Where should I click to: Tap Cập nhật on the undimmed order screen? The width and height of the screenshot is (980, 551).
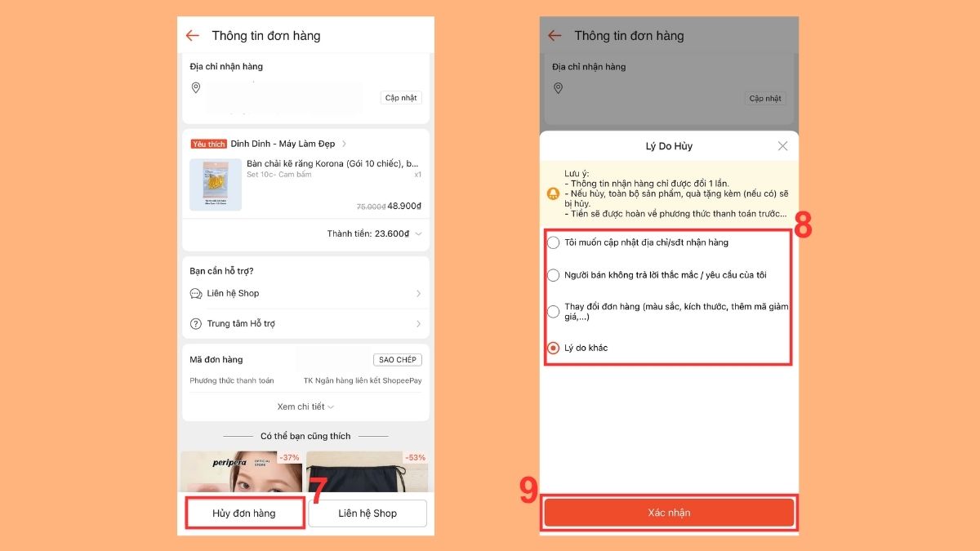click(x=401, y=98)
